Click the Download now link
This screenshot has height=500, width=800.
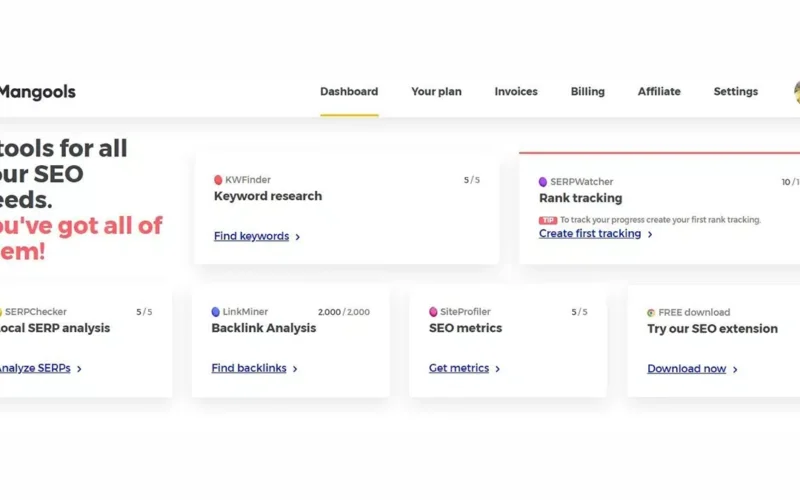coord(687,369)
